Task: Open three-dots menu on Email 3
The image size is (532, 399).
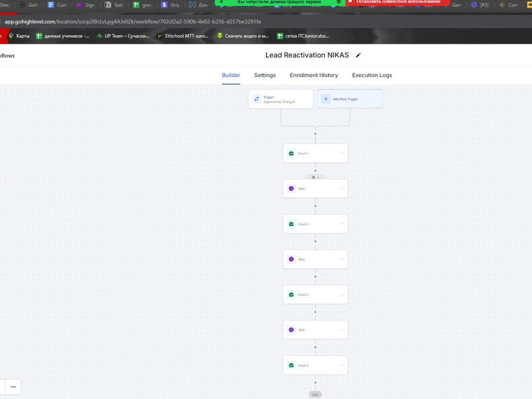Action: (x=342, y=294)
